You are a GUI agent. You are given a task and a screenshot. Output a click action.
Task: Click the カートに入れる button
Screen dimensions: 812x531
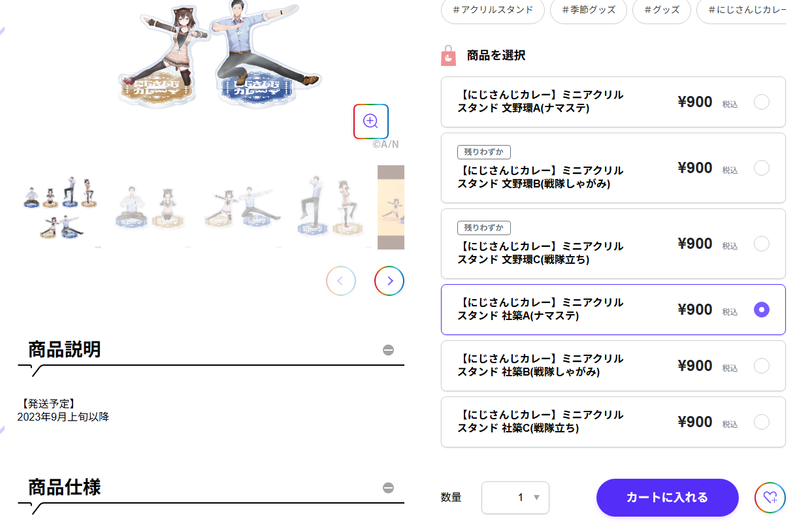coord(667,498)
